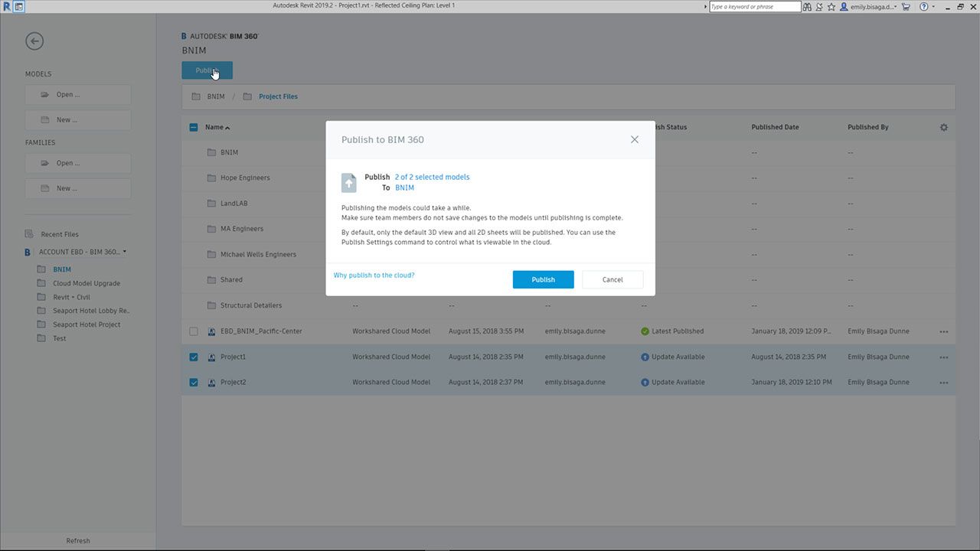Click Cancel in the Publish dialog
The height and width of the screenshot is (551, 980).
pos(612,279)
